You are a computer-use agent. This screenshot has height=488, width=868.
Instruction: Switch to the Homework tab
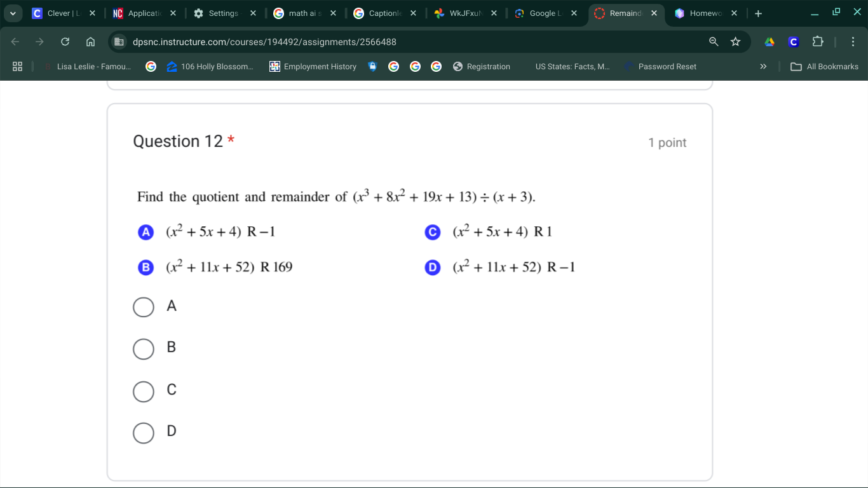(706, 13)
